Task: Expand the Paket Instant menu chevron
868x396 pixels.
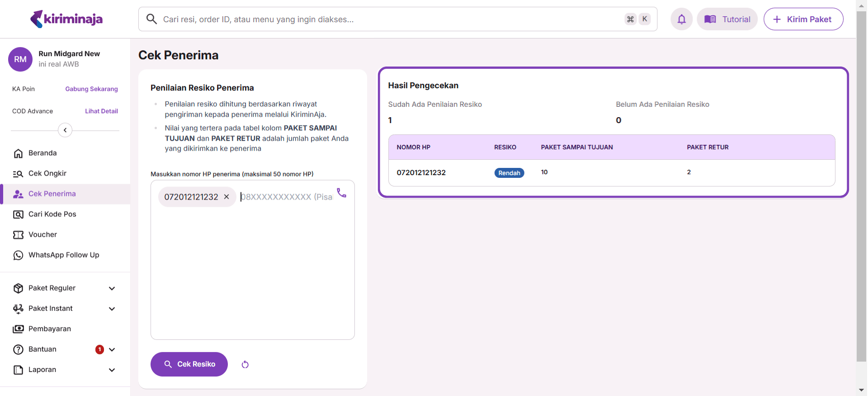Action: pyautogui.click(x=112, y=309)
